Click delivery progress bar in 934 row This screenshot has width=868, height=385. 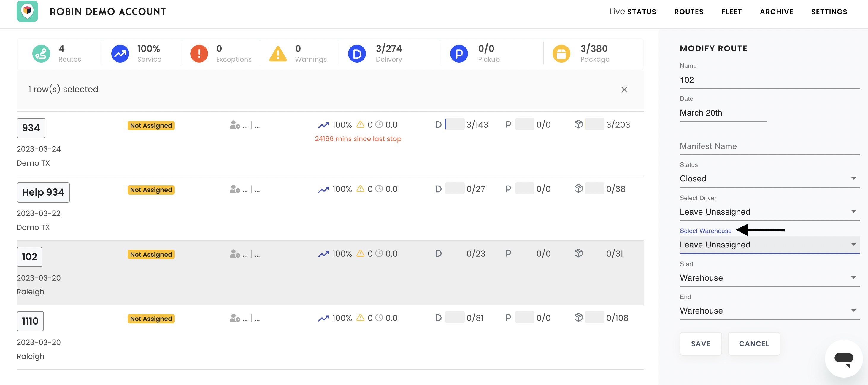[x=455, y=124]
